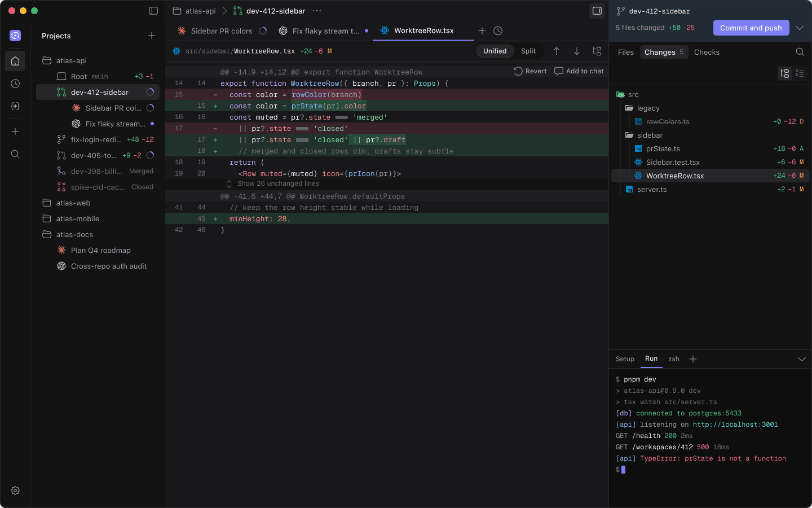Add a new terminal tab
The height and width of the screenshot is (508, 812).
[693, 359]
